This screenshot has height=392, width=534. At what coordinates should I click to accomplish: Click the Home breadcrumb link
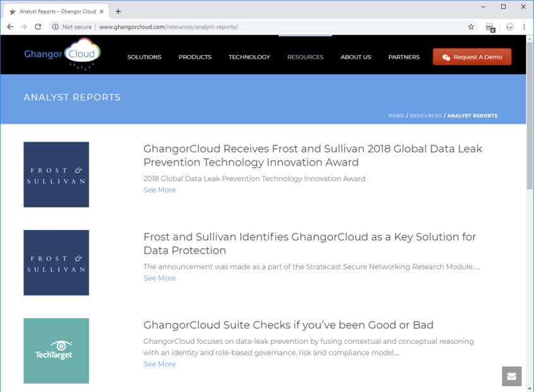point(396,116)
